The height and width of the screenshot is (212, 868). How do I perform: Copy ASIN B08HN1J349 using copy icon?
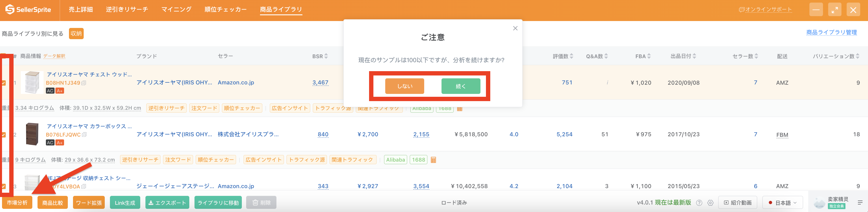click(84, 83)
